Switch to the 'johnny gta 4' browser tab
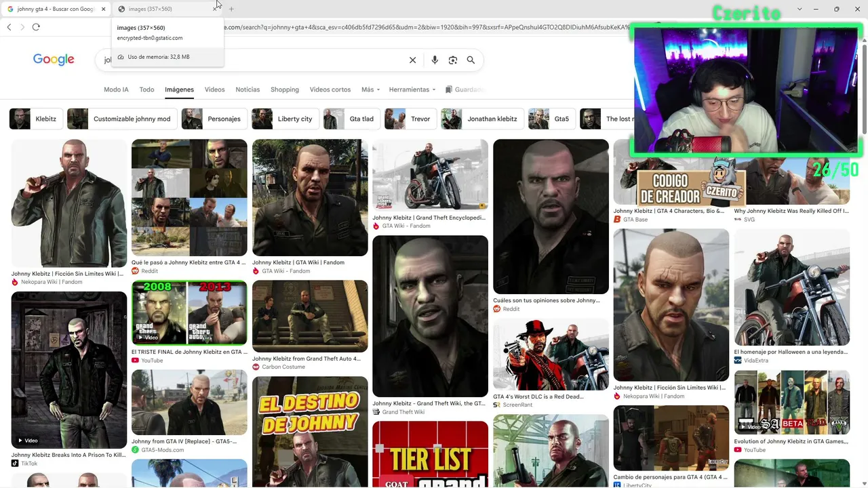Viewport: 868px width, 488px height. click(x=56, y=9)
